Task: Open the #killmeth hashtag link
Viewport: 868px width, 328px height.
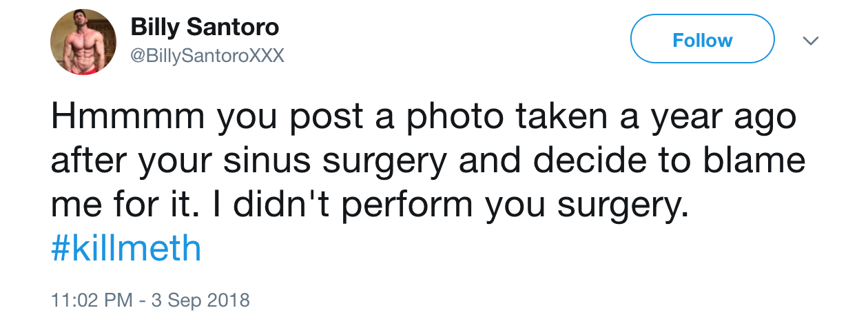Action: [x=127, y=249]
